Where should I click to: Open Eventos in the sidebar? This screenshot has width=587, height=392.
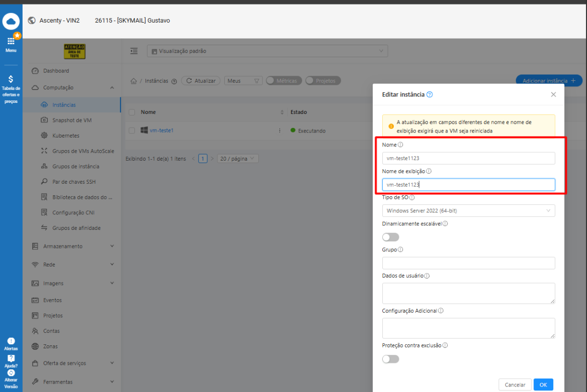(52, 300)
